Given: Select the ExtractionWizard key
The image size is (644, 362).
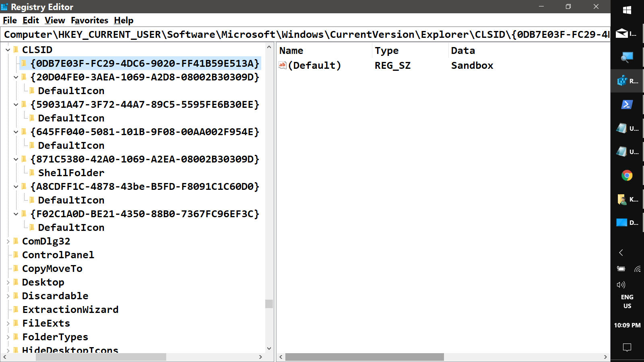Looking at the screenshot, I should [70, 310].
